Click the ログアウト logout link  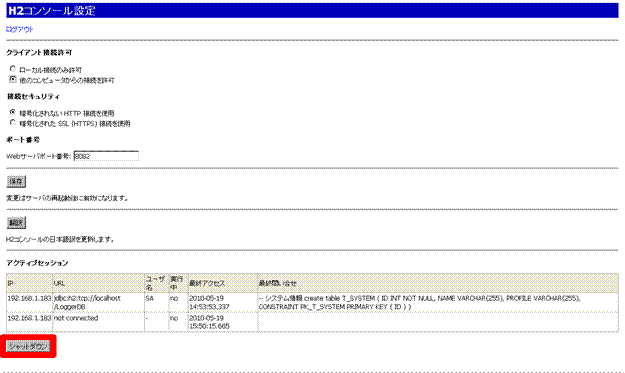[20, 29]
